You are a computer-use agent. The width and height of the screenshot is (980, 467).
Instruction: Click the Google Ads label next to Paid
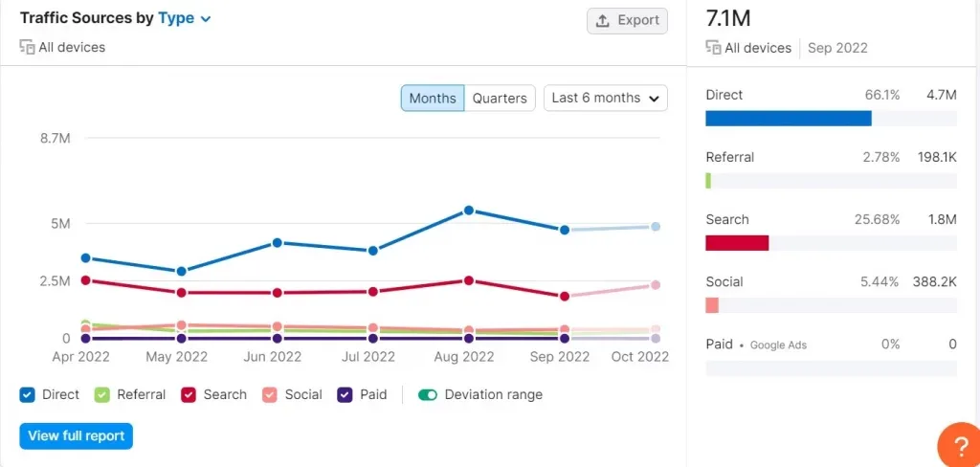778,345
